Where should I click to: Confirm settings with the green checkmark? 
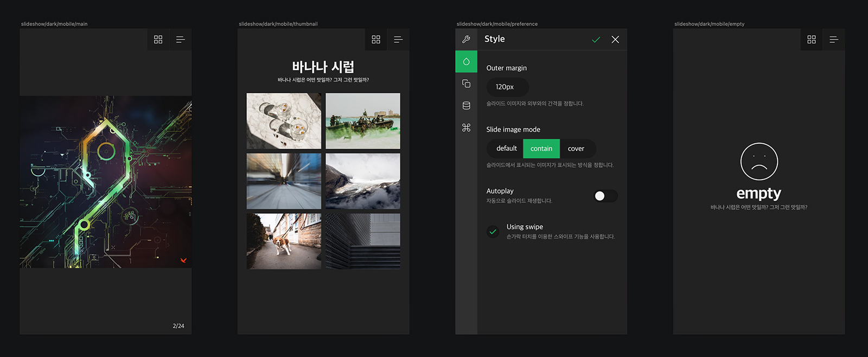point(596,40)
